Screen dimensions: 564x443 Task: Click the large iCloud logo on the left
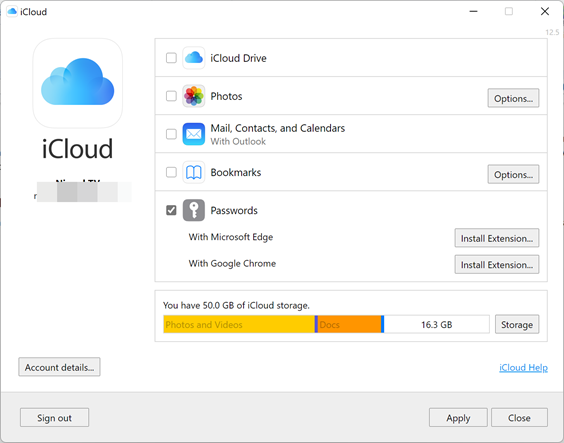pyautogui.click(x=78, y=83)
